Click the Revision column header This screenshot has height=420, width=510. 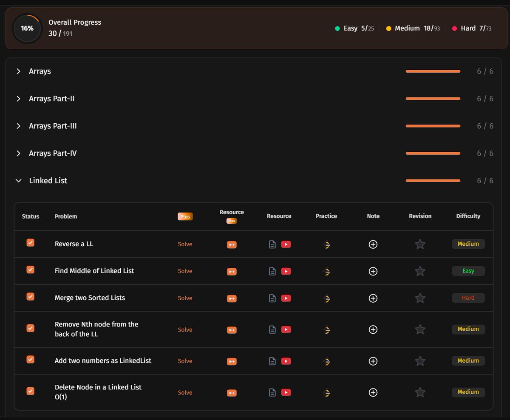point(420,216)
